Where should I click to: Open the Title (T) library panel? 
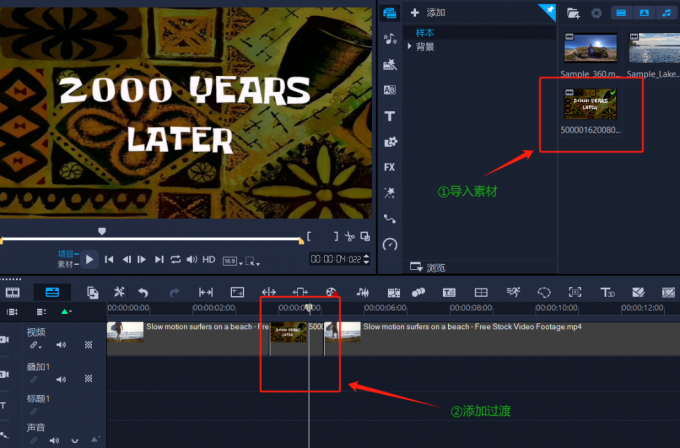389,116
